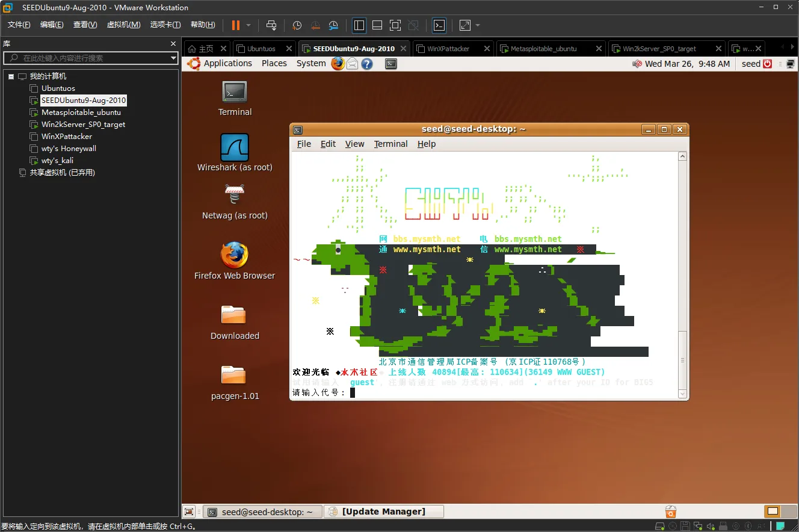Select 共享虚拟机 (已弃用) tree item
Screen dimensions: 799x532
tap(62, 173)
